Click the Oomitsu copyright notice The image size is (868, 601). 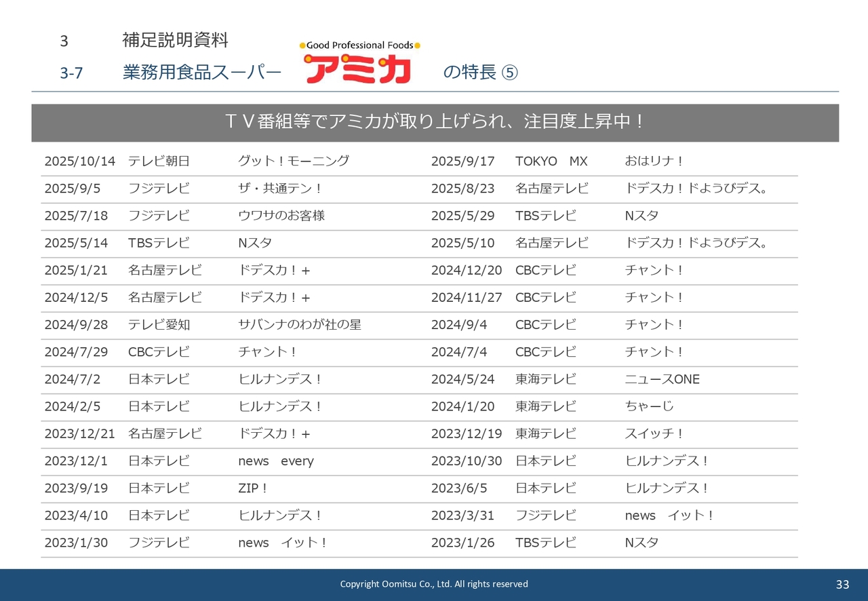click(x=433, y=584)
